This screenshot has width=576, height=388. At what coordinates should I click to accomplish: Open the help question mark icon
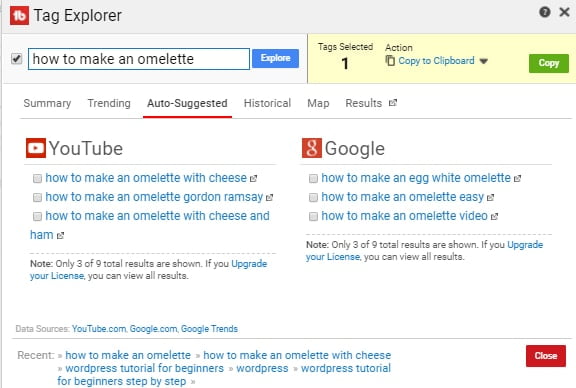(x=544, y=12)
